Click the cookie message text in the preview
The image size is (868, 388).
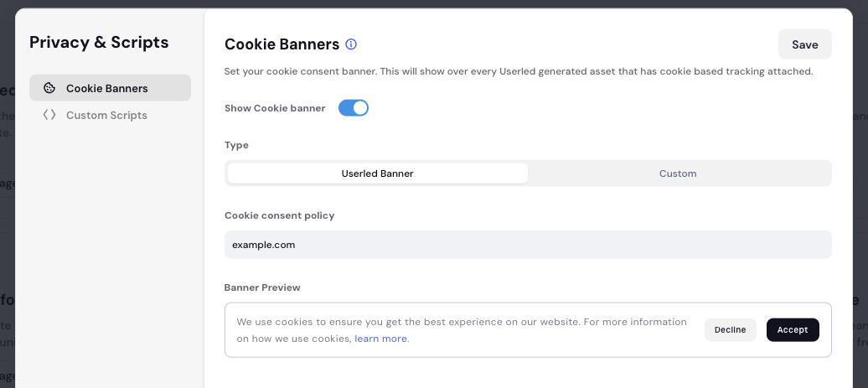(x=461, y=322)
